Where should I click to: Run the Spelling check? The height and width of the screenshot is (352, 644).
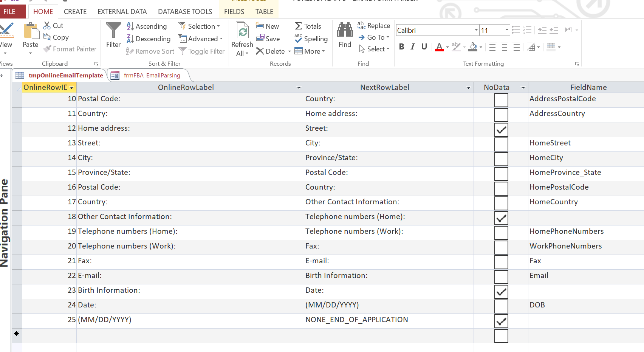[x=311, y=39]
